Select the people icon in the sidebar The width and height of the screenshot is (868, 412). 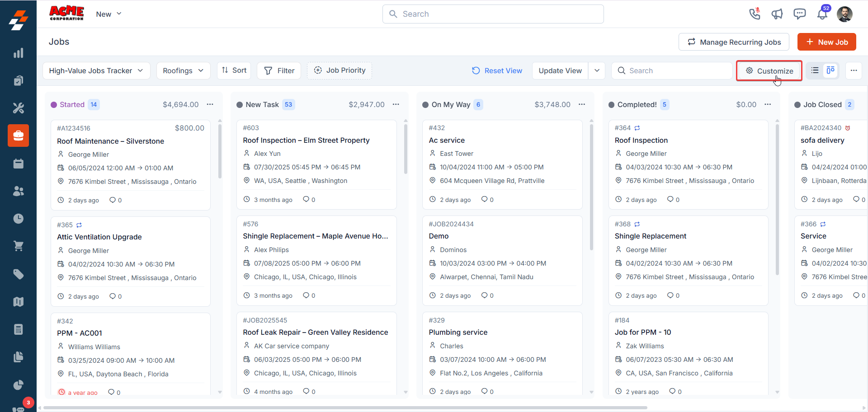tap(19, 191)
